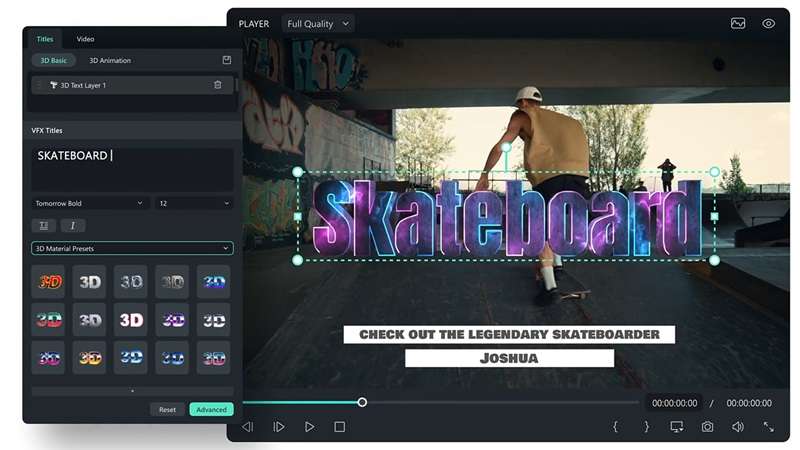Choose the blue-purple 3D preset ending the first row

pos(214,282)
